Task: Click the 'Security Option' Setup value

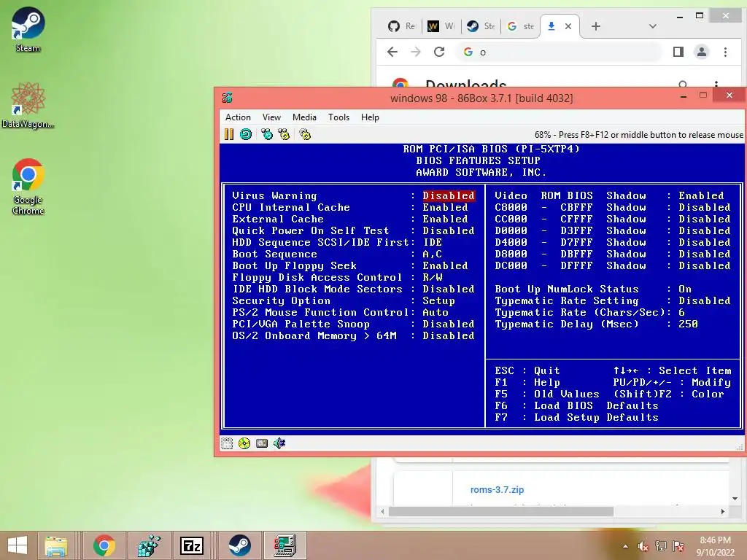Action: [438, 300]
